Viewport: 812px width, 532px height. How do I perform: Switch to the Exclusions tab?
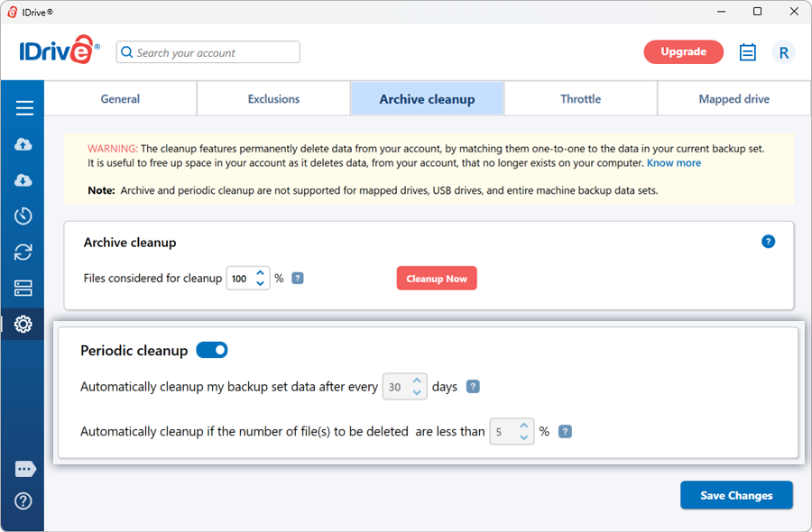coord(273,99)
